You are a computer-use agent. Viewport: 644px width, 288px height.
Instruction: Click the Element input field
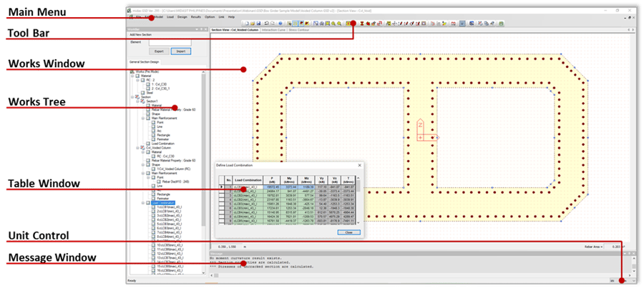170,42
